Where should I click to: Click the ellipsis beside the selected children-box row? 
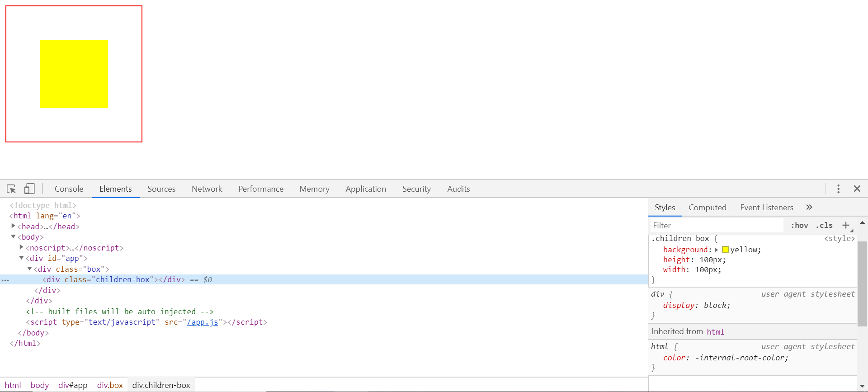click(5, 280)
